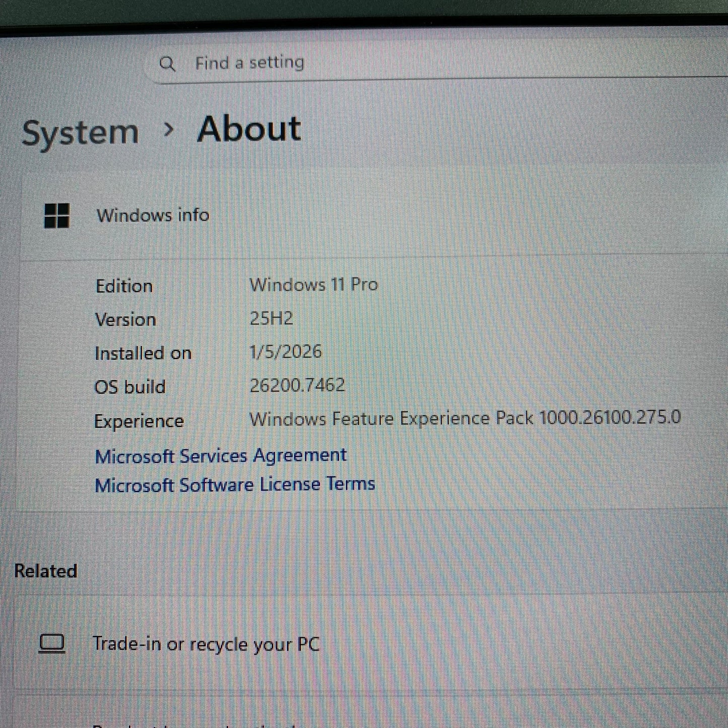
Task: Click the Edition label
Action: pyautogui.click(x=124, y=286)
